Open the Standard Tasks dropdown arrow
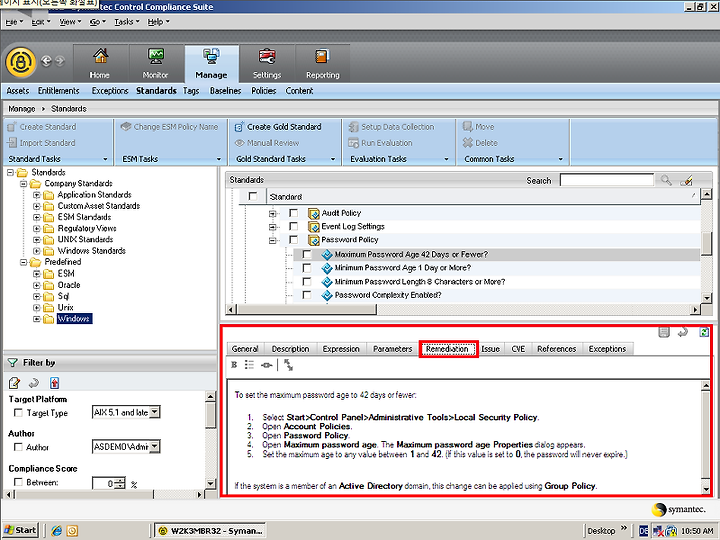720x540 pixels. tap(105, 159)
